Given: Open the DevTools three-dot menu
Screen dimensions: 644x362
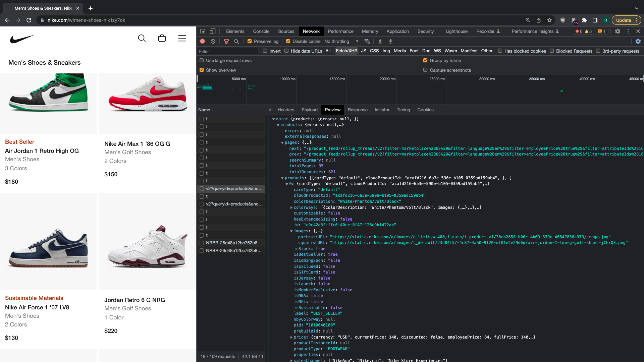Looking at the screenshot, I should [x=628, y=31].
